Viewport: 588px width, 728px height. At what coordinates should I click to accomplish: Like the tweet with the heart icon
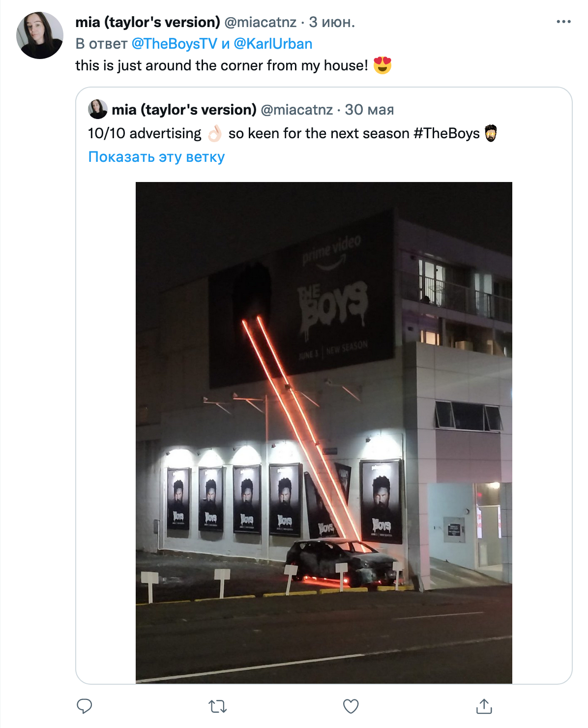[351, 706]
